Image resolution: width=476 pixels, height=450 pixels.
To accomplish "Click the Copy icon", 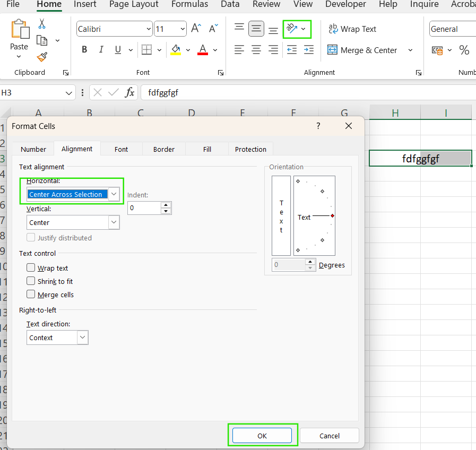I will click(x=42, y=40).
